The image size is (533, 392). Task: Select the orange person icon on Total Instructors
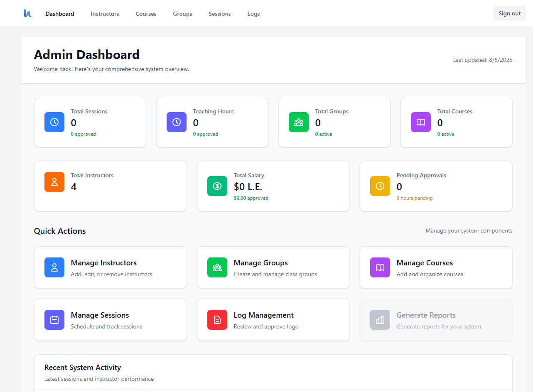point(54,182)
